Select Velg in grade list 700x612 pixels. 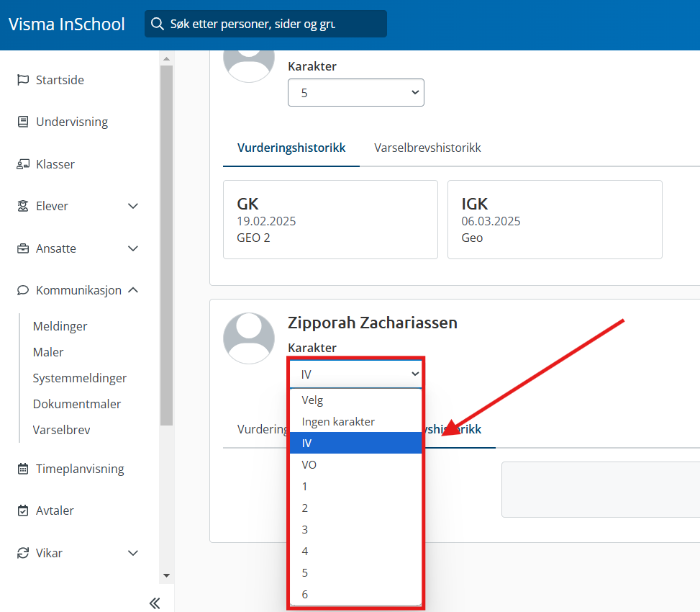pyautogui.click(x=356, y=400)
